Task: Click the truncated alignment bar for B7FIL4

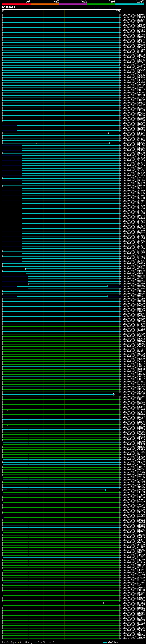Action: (56, 133)
